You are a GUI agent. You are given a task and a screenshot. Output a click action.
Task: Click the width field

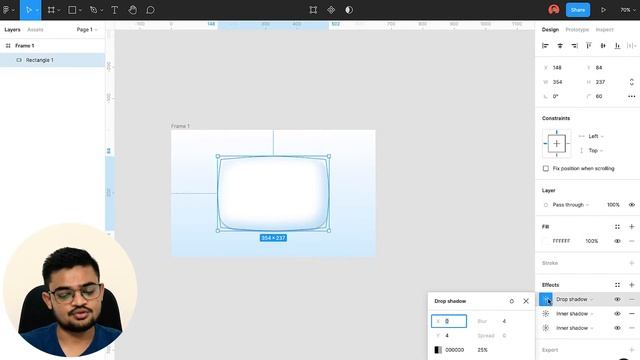(x=562, y=82)
